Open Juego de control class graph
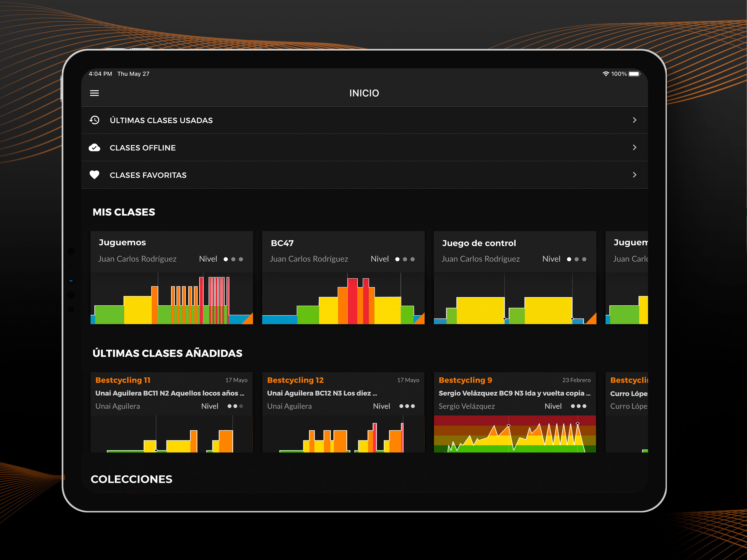Viewport: 747px width, 560px height. pos(515,299)
